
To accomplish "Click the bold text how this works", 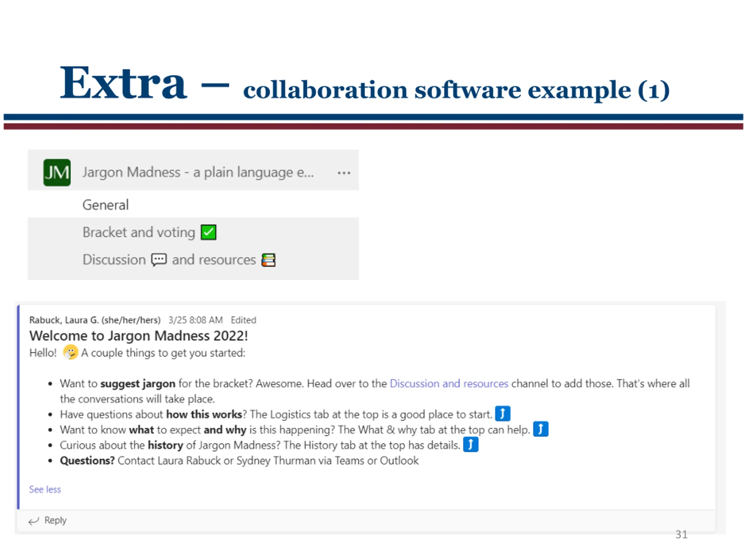I will 204,414.
